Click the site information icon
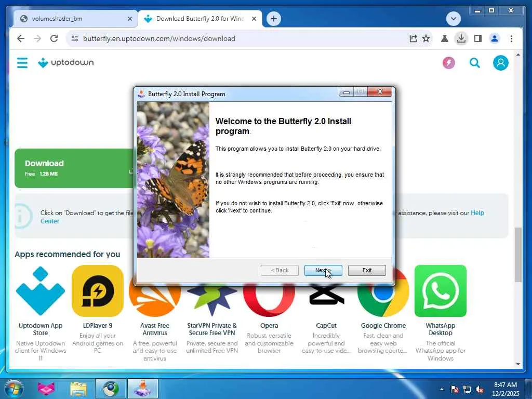Viewport: 532px width, 399px height. (75, 38)
